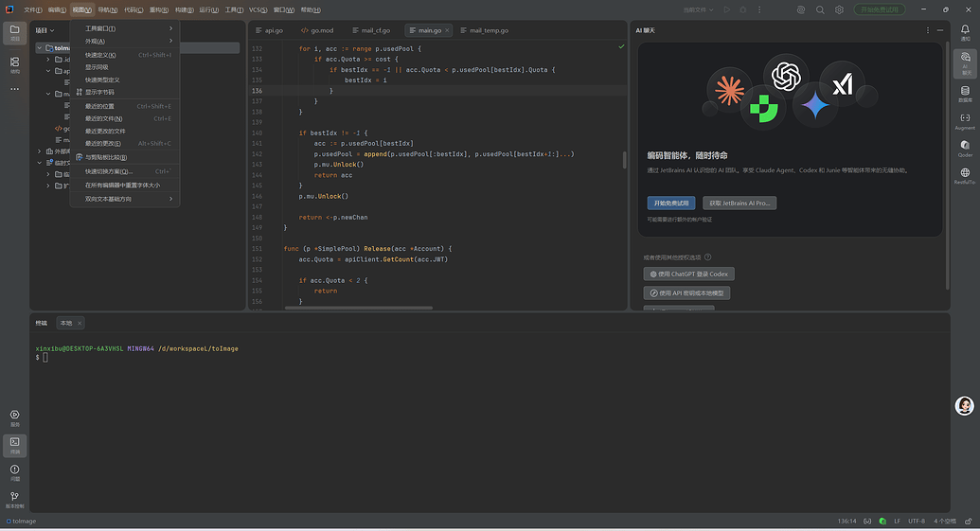980x531 pixels.
Task: Click the blue Start Free Trial (开始免费试用) button
Action: click(x=671, y=203)
